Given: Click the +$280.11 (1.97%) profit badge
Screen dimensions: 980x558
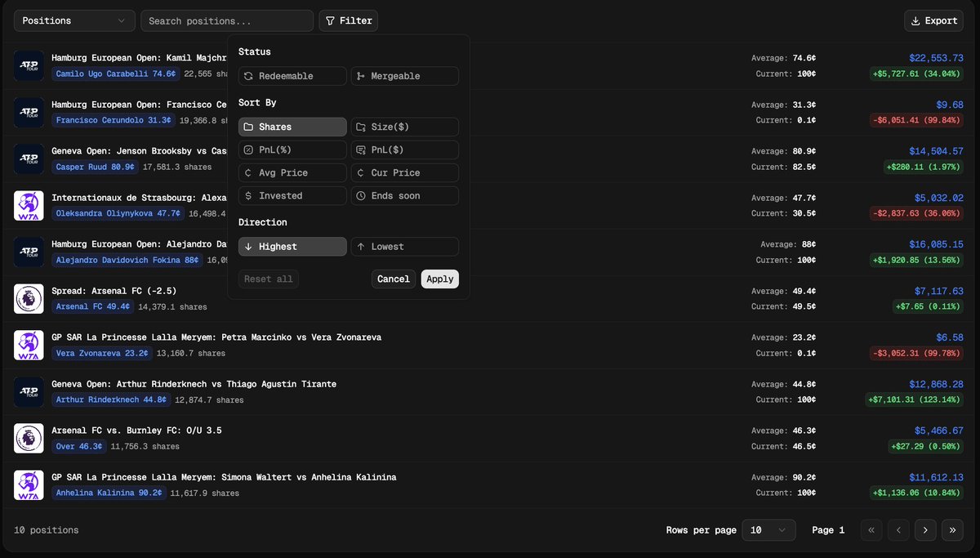Looking at the screenshot, I should pos(925,167).
